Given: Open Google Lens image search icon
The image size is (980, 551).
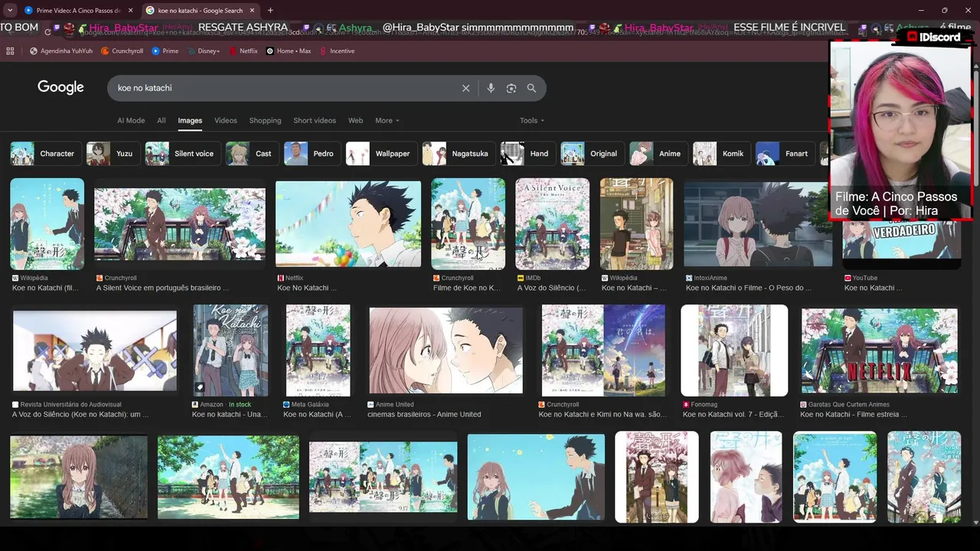Looking at the screenshot, I should pyautogui.click(x=511, y=88).
